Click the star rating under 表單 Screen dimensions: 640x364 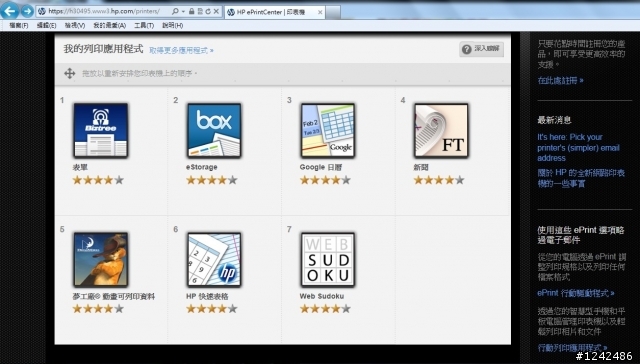pyautogui.click(x=98, y=180)
